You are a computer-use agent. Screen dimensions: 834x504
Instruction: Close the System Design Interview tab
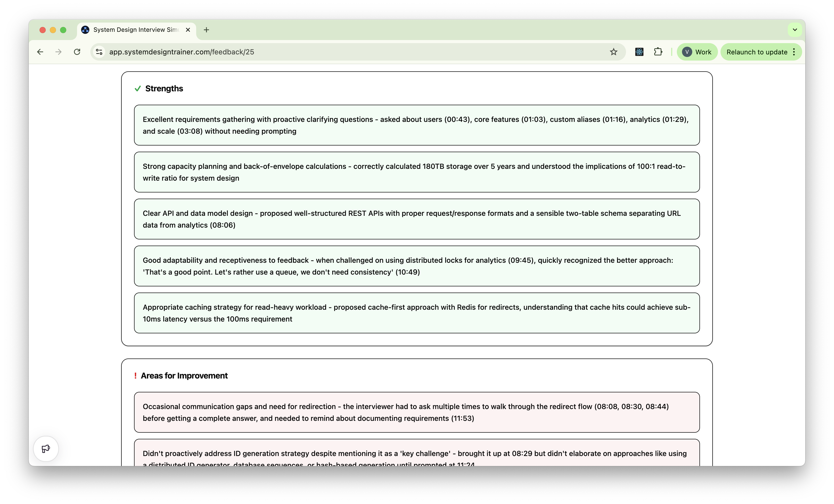(188, 30)
